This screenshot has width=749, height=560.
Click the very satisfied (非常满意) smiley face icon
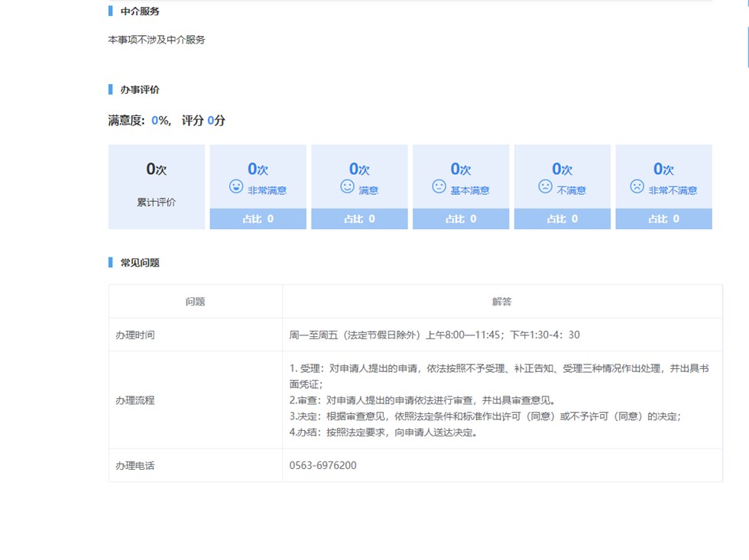[x=236, y=186]
